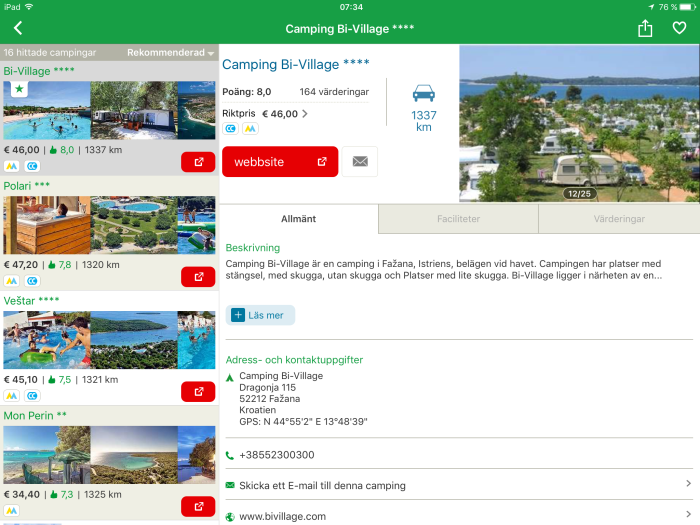This screenshot has height=525, width=700.
Task: Select the Polari hot tub thumbnail
Action: point(47,225)
